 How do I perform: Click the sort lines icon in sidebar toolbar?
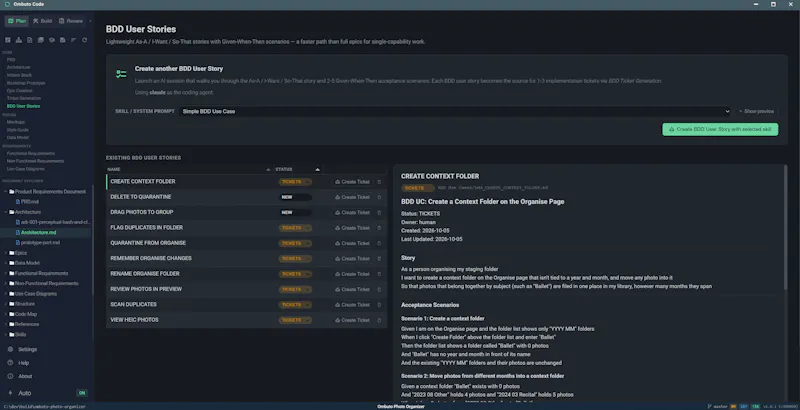(73, 40)
